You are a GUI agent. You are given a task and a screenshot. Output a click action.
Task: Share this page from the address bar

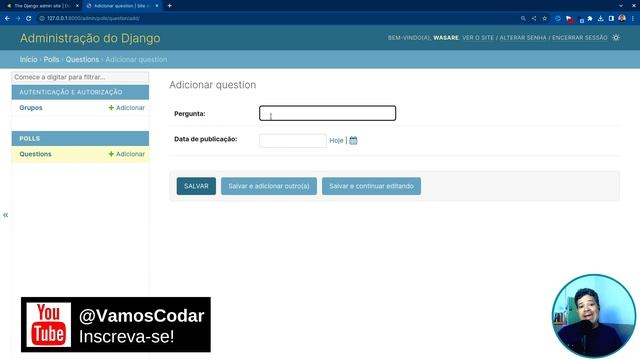534,18
